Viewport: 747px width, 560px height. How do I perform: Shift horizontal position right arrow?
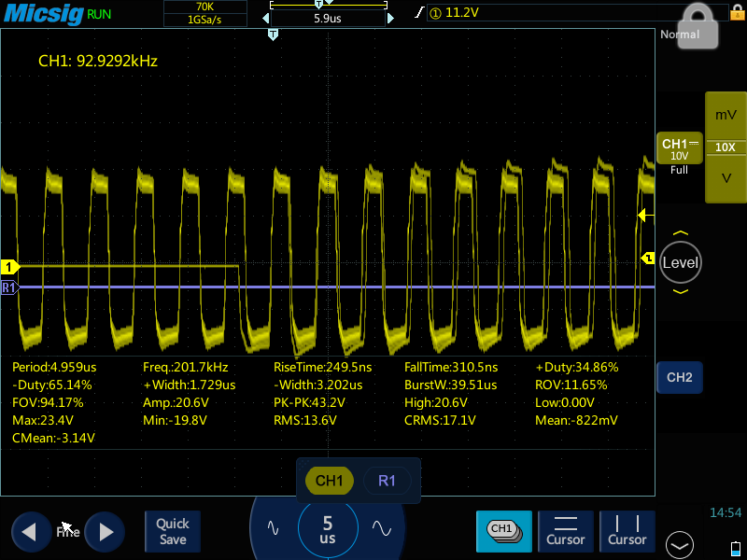click(390, 19)
